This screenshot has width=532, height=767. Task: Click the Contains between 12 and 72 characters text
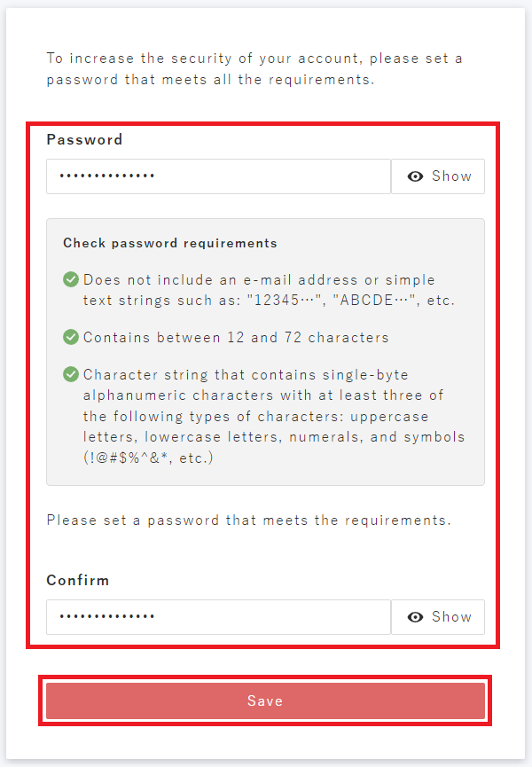coord(236,338)
